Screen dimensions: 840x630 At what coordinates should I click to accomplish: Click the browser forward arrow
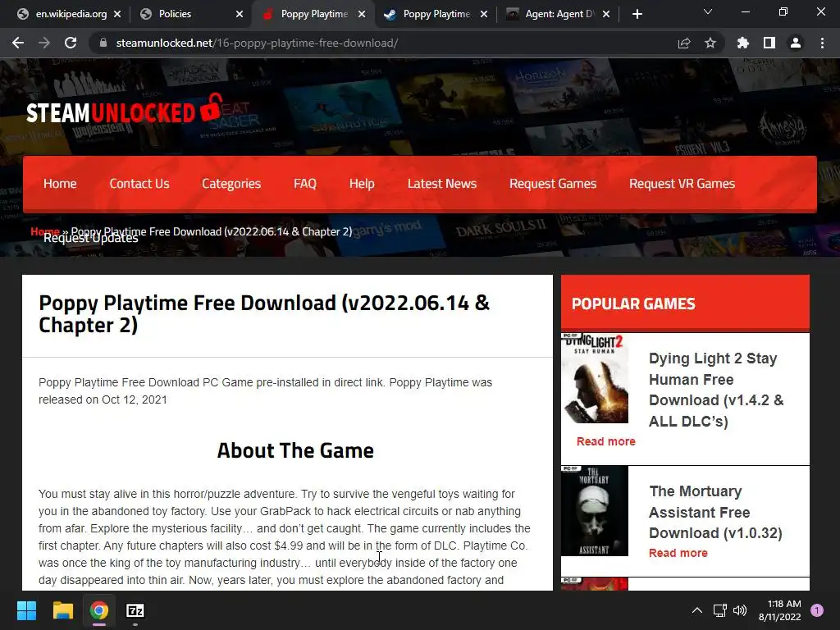pyautogui.click(x=44, y=43)
